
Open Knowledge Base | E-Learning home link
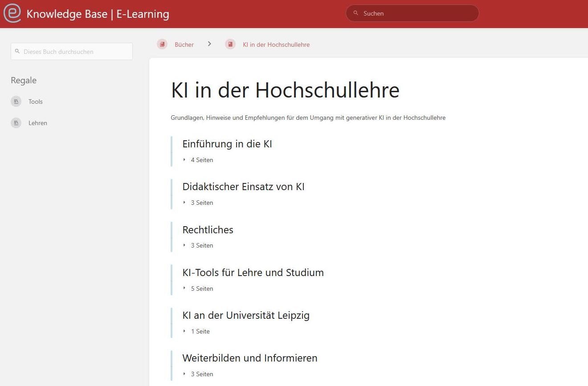tap(98, 14)
